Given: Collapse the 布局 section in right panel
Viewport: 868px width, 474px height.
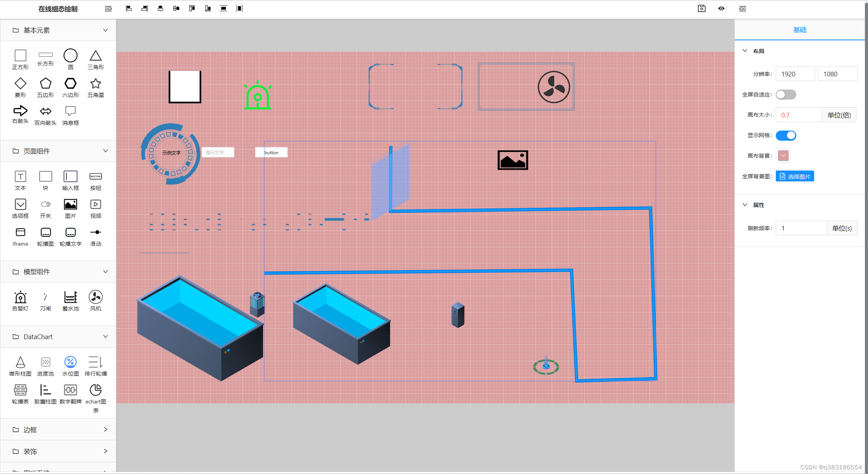Looking at the screenshot, I should (x=745, y=51).
